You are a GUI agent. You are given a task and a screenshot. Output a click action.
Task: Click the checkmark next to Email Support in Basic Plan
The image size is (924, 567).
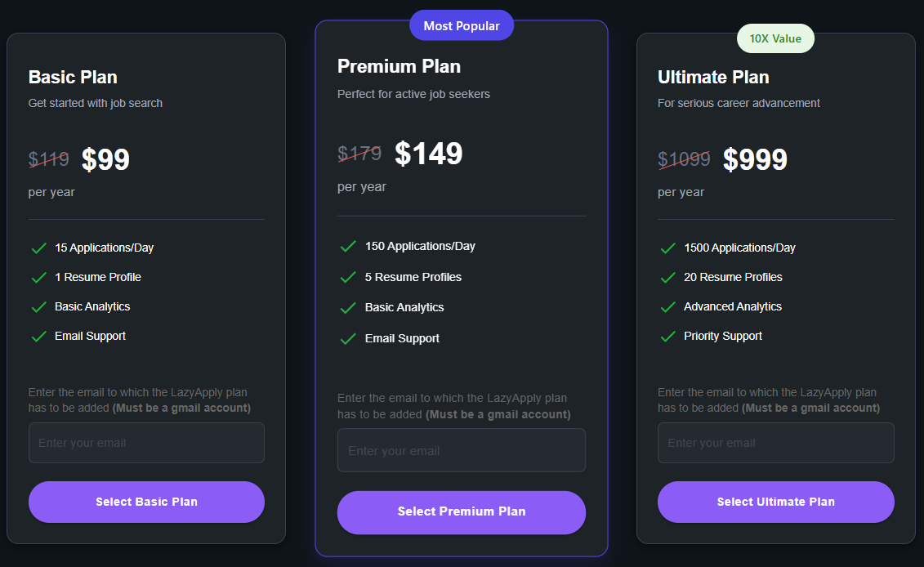tap(38, 336)
